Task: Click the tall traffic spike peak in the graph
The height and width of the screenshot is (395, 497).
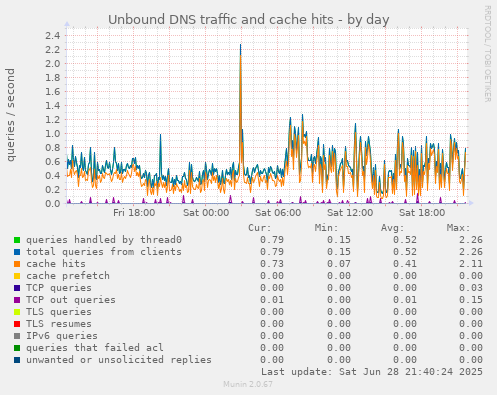Action: point(241,45)
